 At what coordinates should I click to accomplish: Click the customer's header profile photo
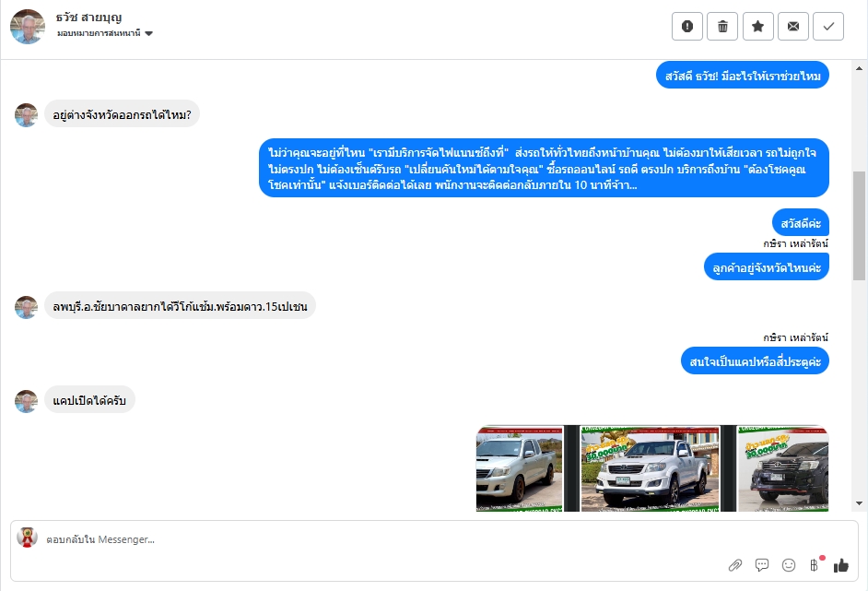pyautogui.click(x=28, y=27)
